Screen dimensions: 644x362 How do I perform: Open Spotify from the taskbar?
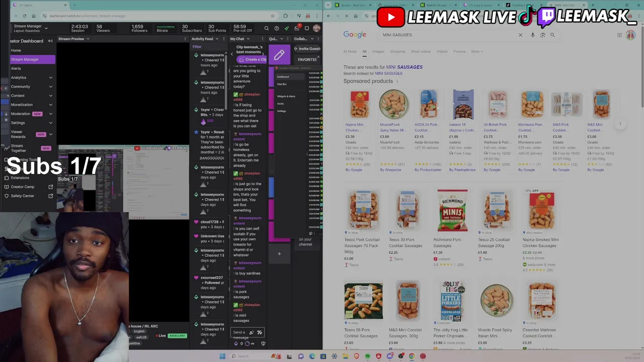pyautogui.click(x=368, y=356)
